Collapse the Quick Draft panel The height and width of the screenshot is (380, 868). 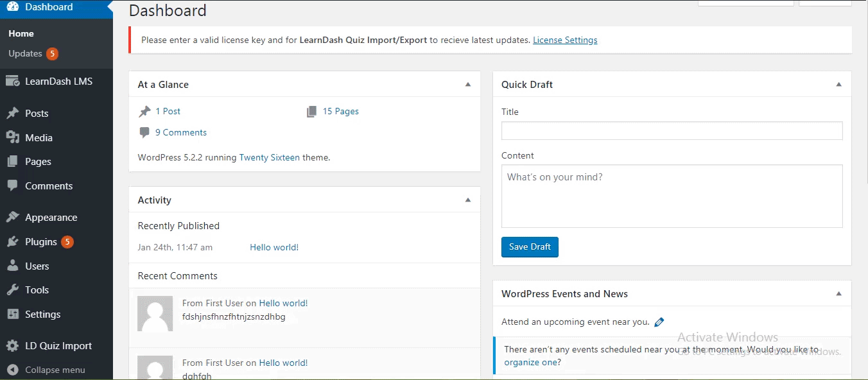pyautogui.click(x=838, y=85)
